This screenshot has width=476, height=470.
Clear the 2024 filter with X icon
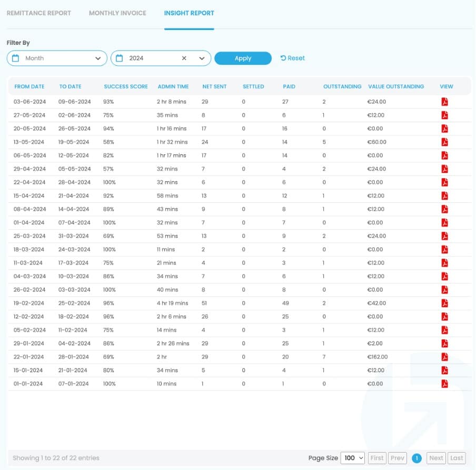pos(184,58)
